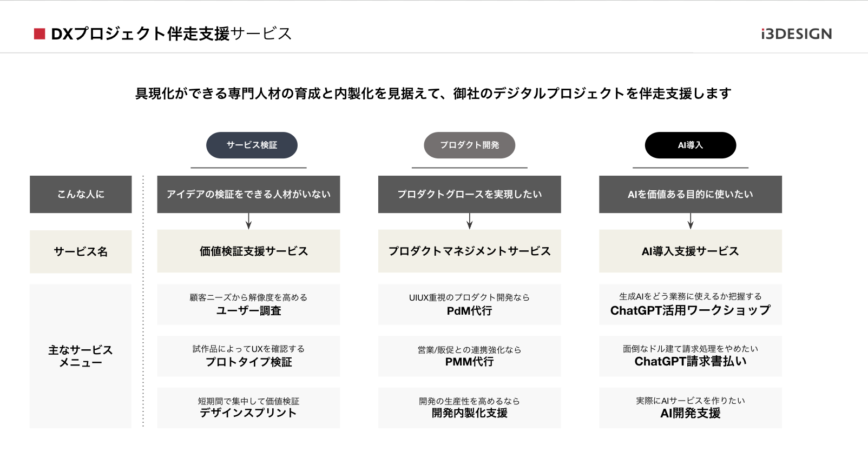Click the 価値検証支援サービス box
Viewport: 868px width, 452px height.
click(x=248, y=251)
